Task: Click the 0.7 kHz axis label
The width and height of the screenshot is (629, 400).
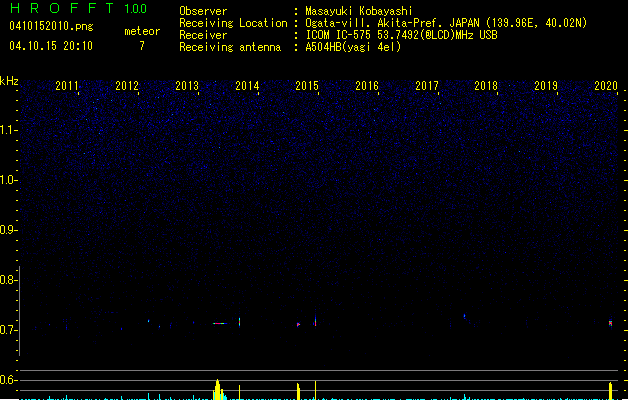Action: [x=9, y=330]
